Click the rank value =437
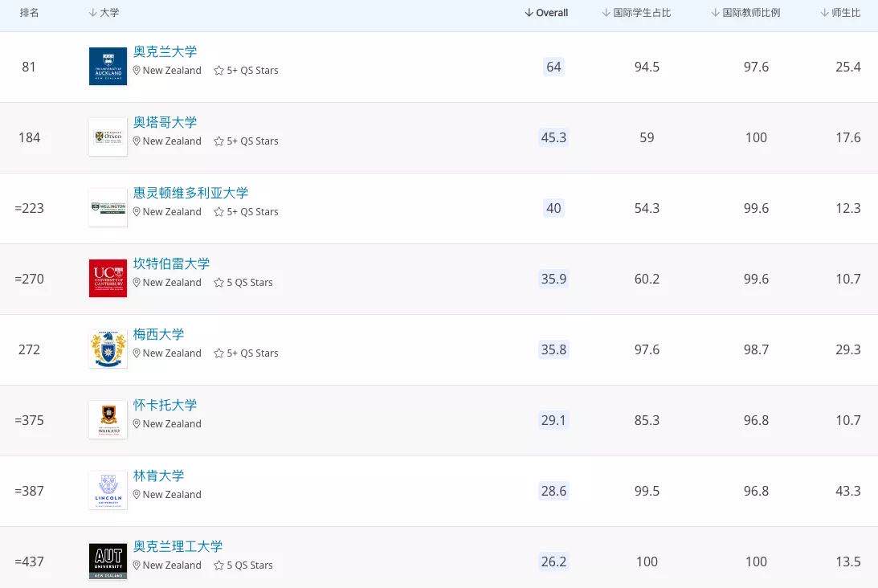878x588 pixels. pyautogui.click(x=29, y=561)
